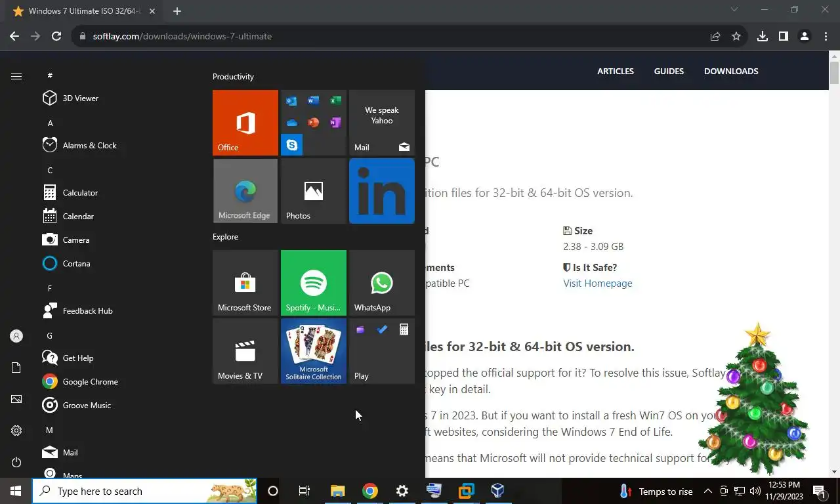The height and width of the screenshot is (504, 840).
Task: Open File Explorer on taskbar
Action: (338, 491)
